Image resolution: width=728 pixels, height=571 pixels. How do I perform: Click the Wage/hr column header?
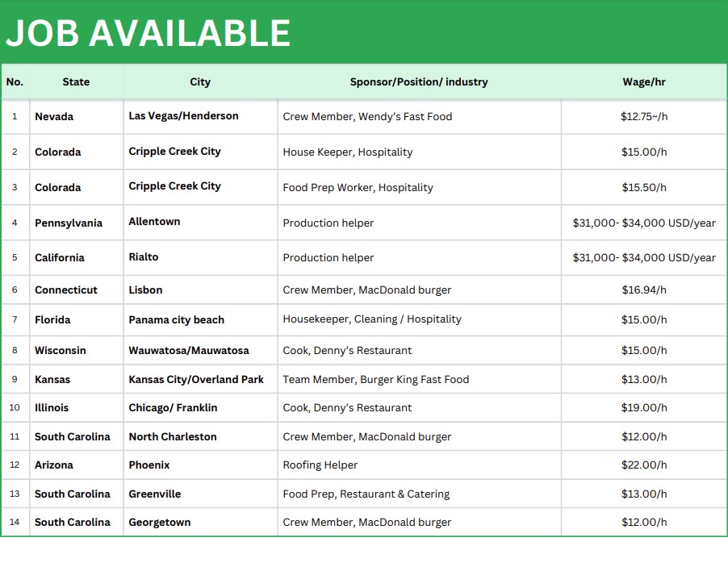coord(644,82)
